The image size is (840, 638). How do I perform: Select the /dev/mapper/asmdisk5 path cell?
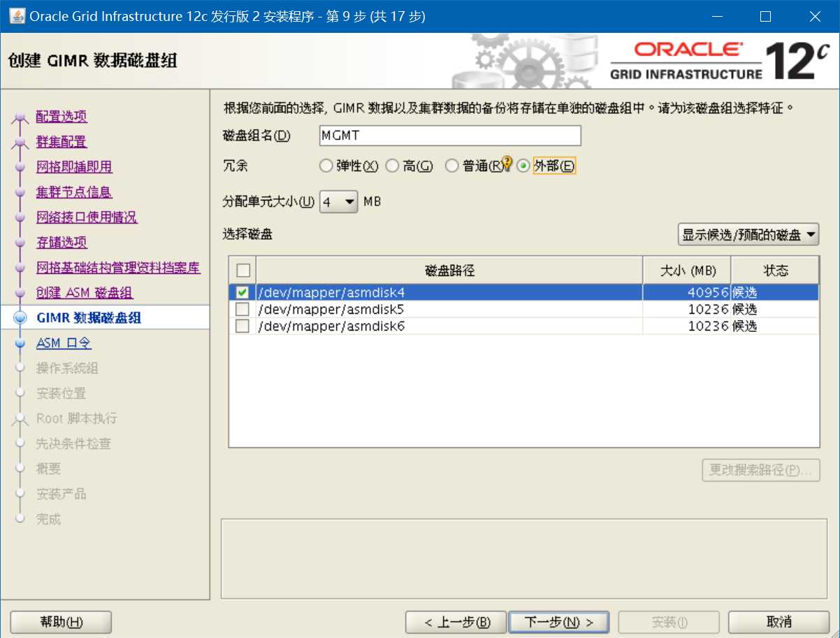tap(449, 309)
